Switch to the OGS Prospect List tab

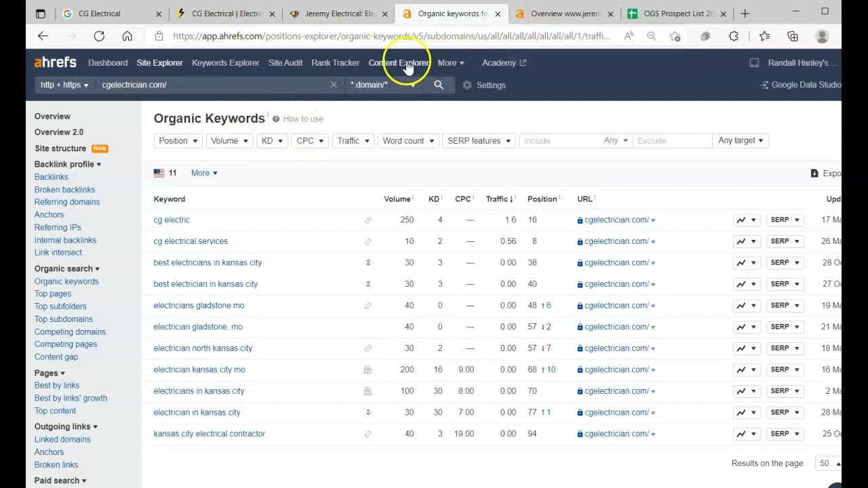(675, 14)
